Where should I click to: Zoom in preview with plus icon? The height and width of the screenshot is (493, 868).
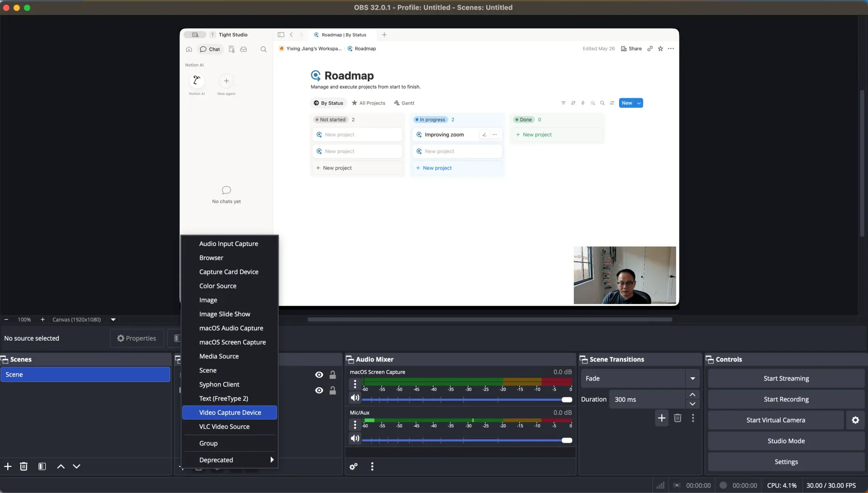point(42,319)
